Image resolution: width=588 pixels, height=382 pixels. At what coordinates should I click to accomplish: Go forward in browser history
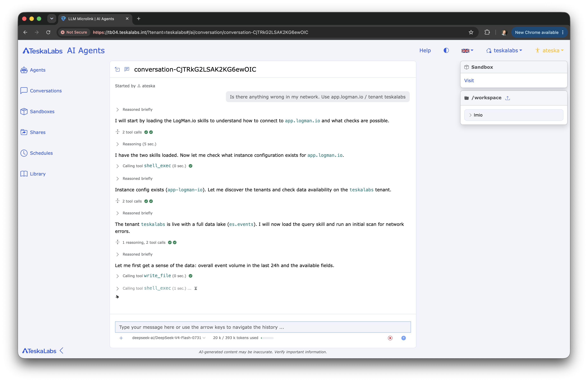37,32
